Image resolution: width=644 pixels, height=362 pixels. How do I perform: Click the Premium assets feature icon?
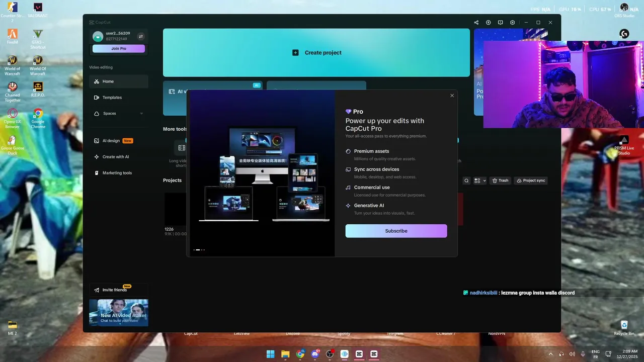[x=348, y=151]
